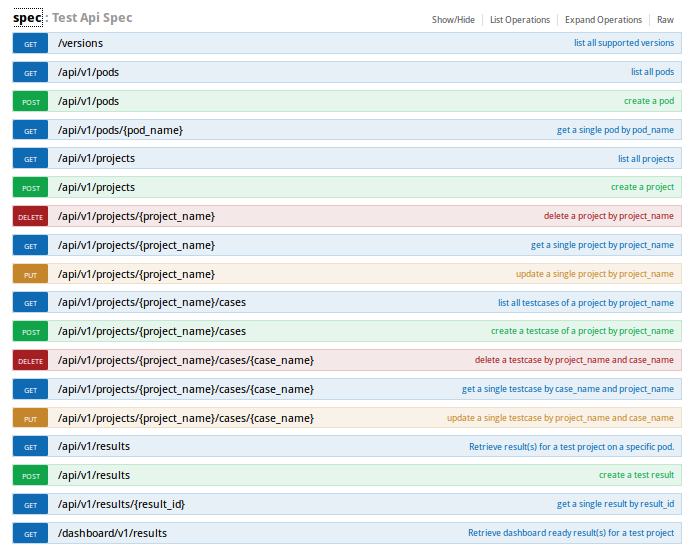This screenshot has width=693, height=552.
Task: Click the GET badge for /dashboard/v1/results
Action: [30, 533]
